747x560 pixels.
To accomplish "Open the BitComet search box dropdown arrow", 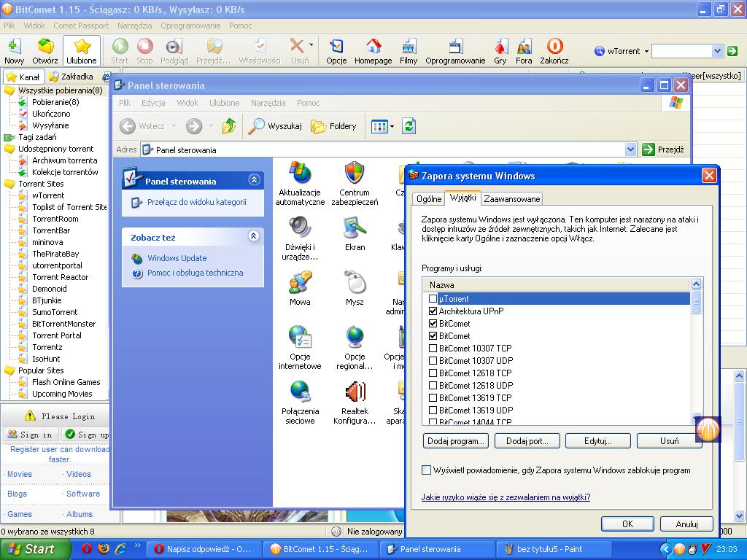I will click(718, 51).
